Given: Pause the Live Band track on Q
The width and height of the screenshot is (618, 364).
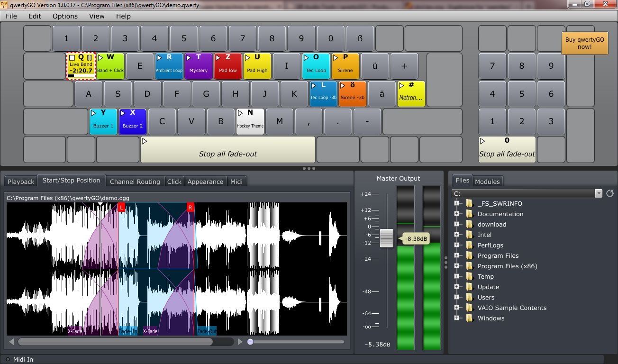Looking at the screenshot, I should pos(89,58).
